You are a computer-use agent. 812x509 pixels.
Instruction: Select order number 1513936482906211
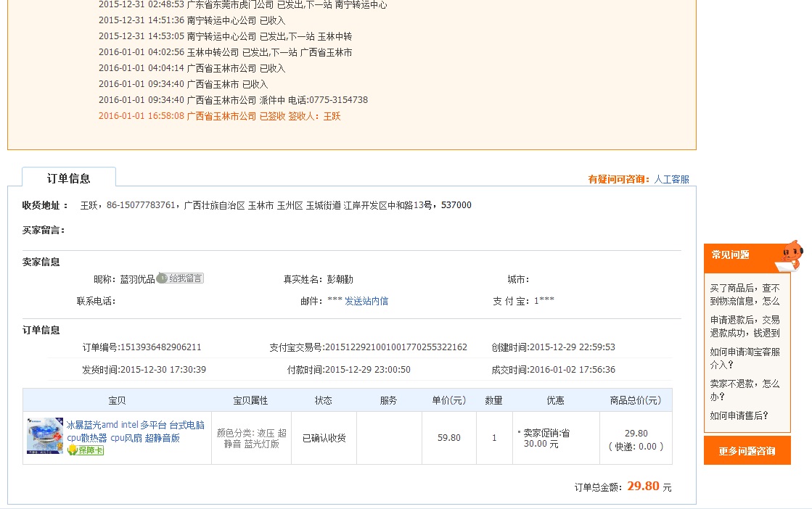click(x=160, y=347)
